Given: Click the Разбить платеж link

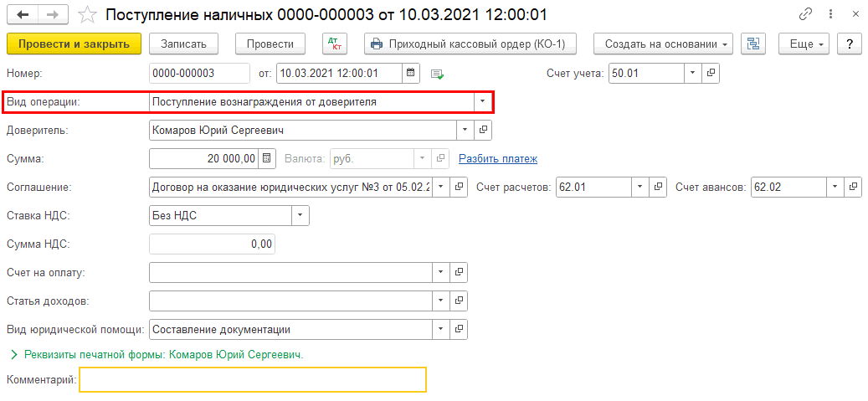Looking at the screenshot, I should pyautogui.click(x=497, y=158).
